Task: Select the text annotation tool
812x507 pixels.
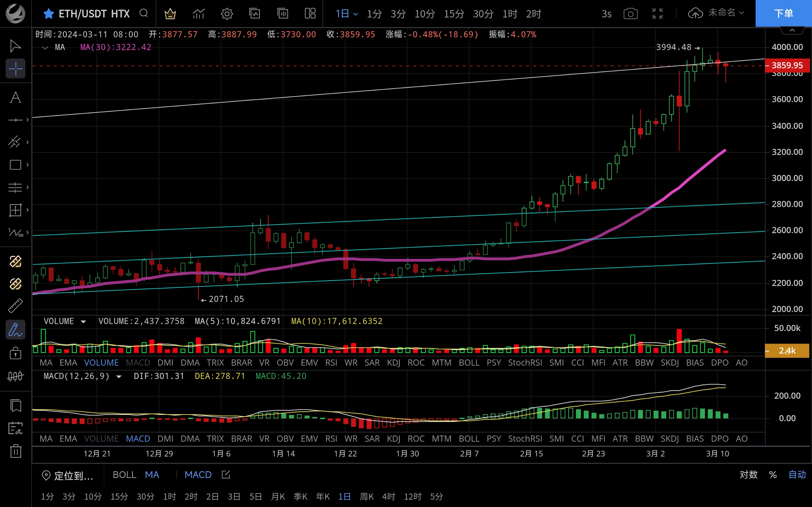Action: coord(16,97)
